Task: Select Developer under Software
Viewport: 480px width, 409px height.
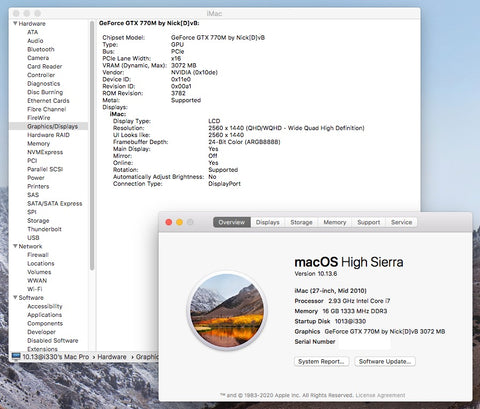Action: tap(41, 332)
